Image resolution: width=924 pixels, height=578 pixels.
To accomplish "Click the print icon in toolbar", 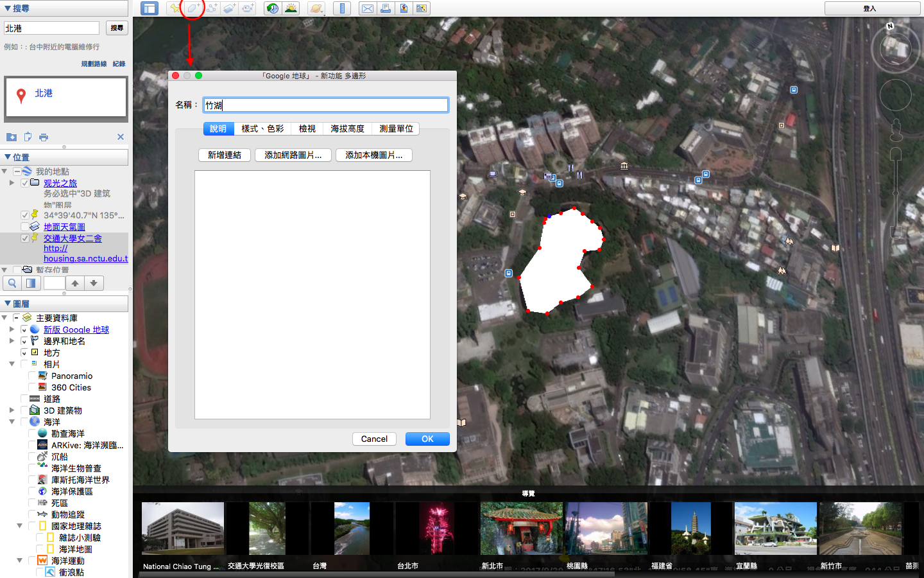I will [386, 8].
